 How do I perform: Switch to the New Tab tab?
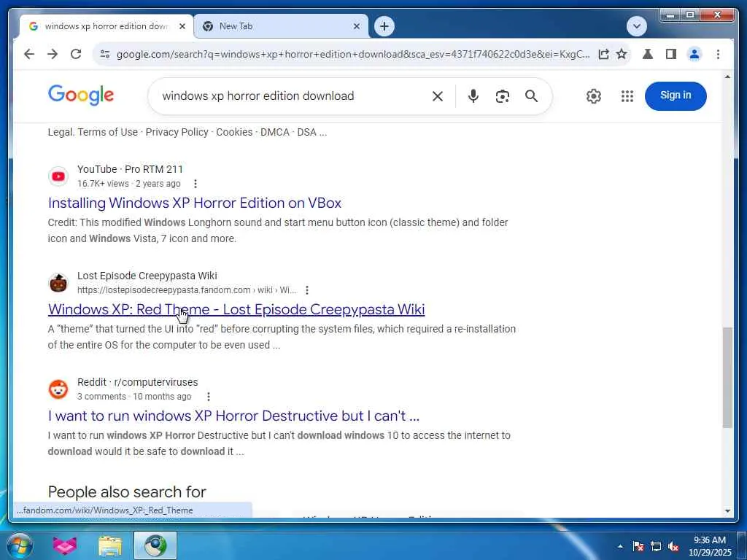click(x=281, y=26)
